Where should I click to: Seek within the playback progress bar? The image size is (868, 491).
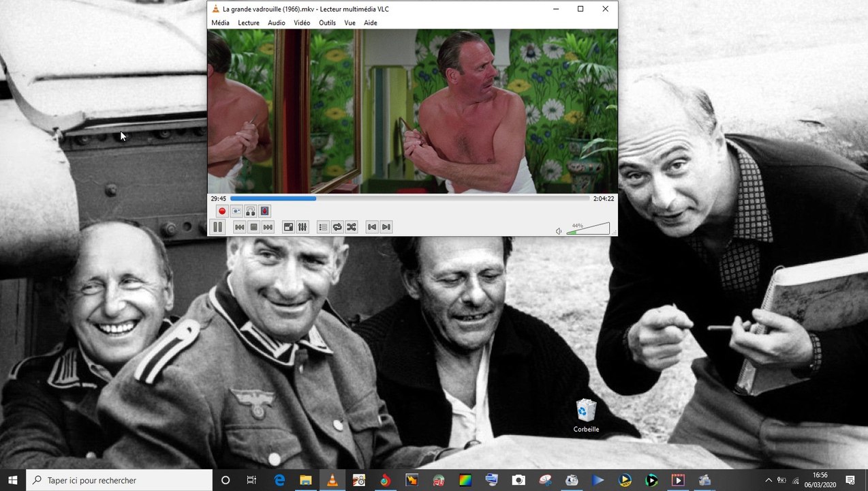tap(409, 198)
